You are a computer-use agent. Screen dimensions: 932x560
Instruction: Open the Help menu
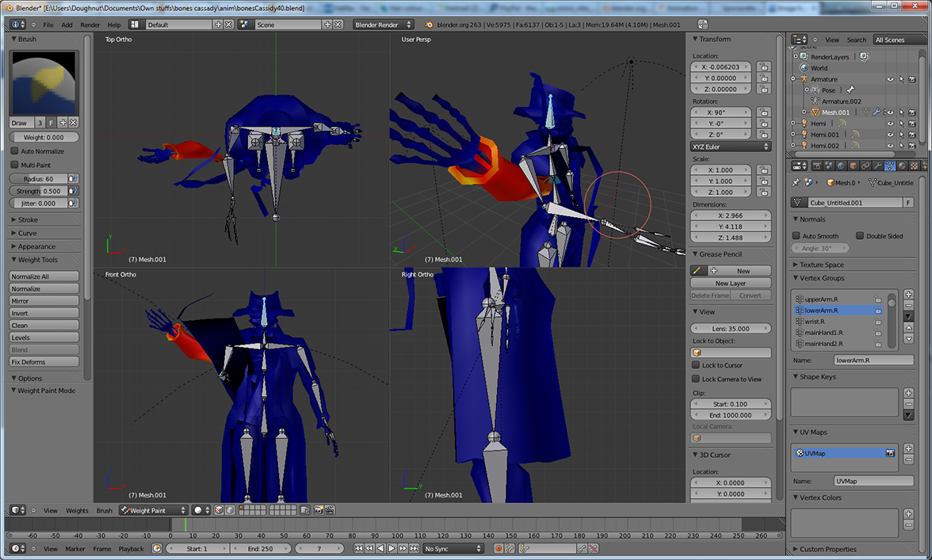click(x=113, y=25)
